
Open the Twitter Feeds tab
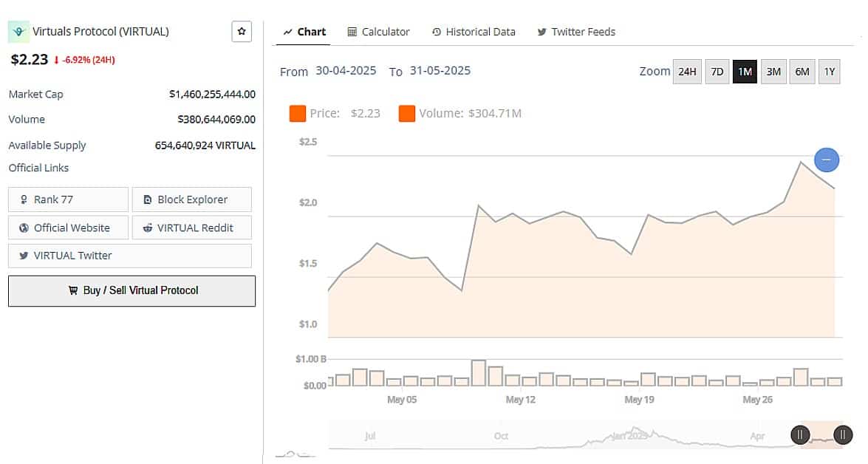[x=576, y=32]
